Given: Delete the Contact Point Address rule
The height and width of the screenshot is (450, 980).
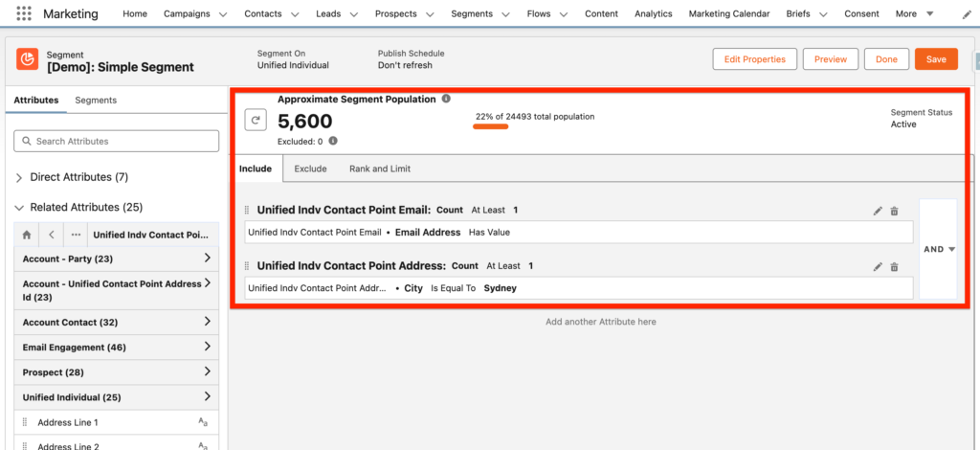Looking at the screenshot, I should coord(895,267).
